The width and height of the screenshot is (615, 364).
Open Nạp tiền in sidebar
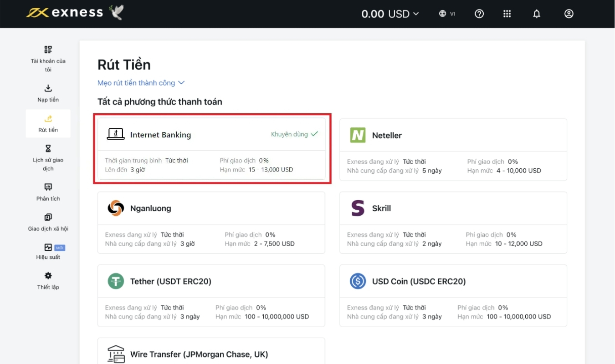pyautogui.click(x=48, y=93)
